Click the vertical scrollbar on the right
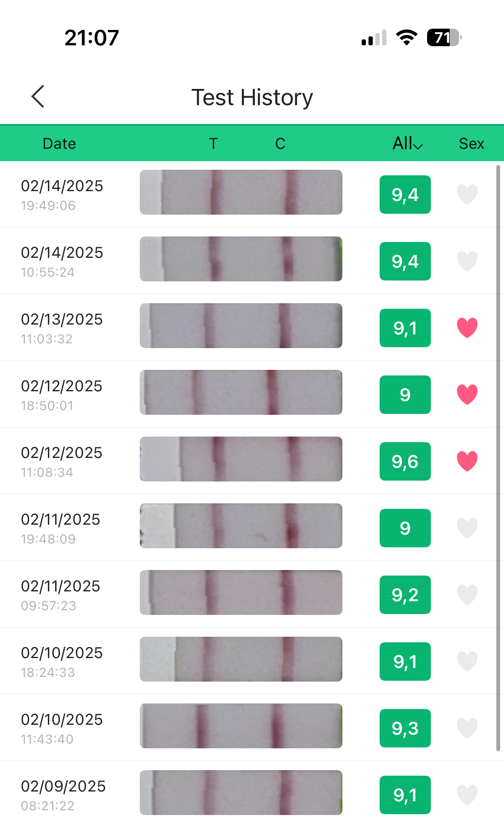 tap(498, 458)
